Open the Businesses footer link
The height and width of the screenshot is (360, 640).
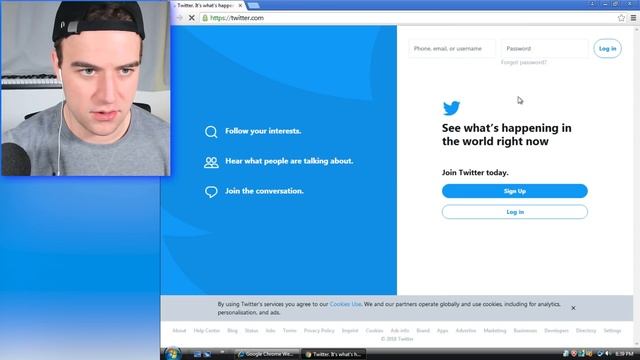tap(525, 331)
